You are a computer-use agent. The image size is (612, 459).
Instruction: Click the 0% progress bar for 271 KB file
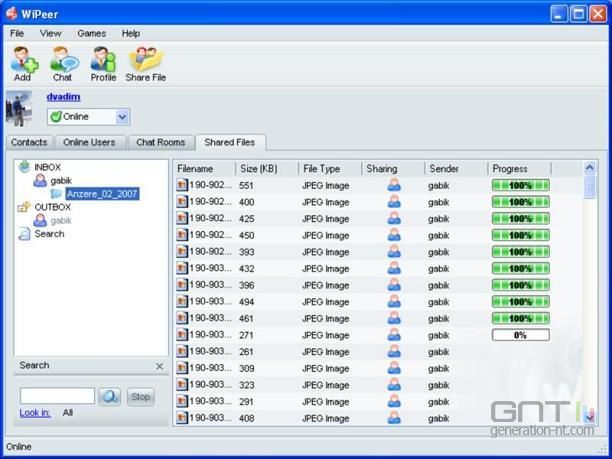coord(521,335)
